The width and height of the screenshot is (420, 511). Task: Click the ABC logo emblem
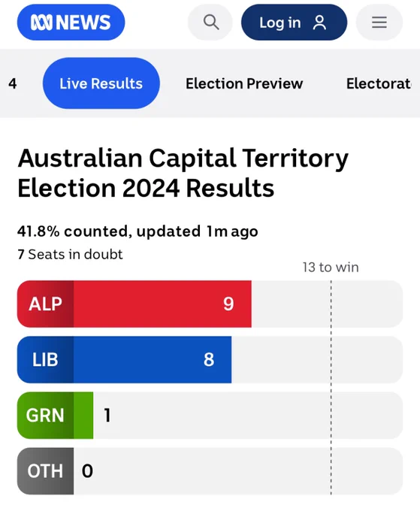pos(41,23)
